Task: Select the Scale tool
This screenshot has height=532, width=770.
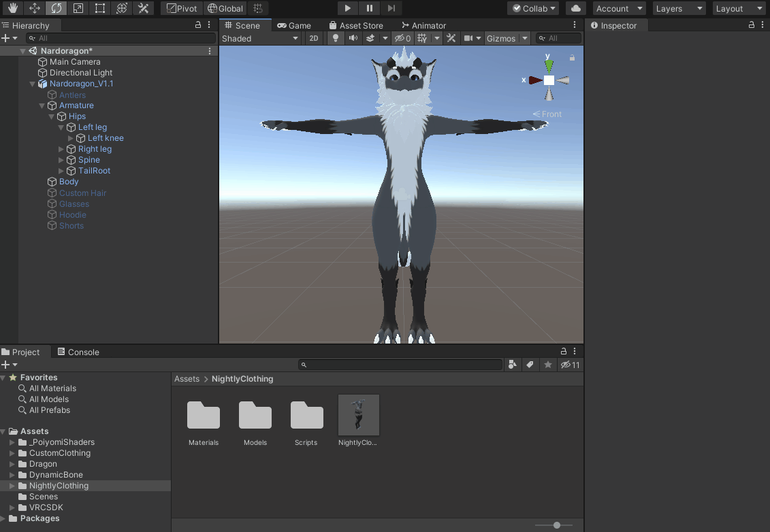Action: pos(78,8)
